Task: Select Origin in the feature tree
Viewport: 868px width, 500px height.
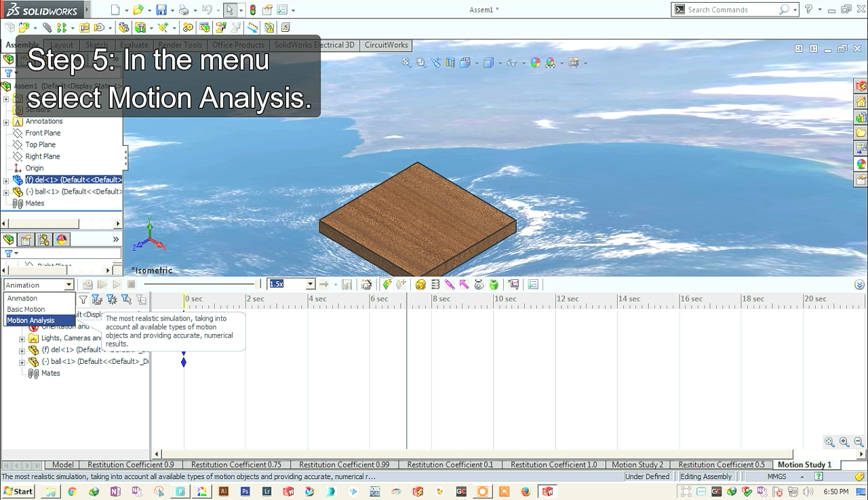Action: [34, 168]
